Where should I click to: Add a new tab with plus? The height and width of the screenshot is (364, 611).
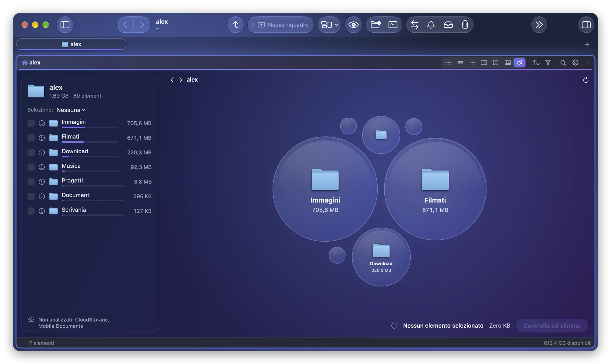click(587, 45)
